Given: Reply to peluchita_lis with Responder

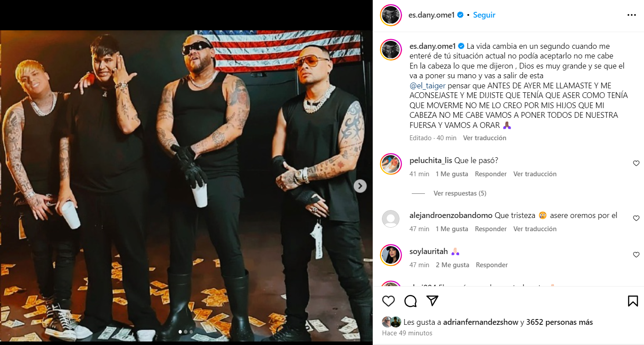Looking at the screenshot, I should [x=491, y=174].
